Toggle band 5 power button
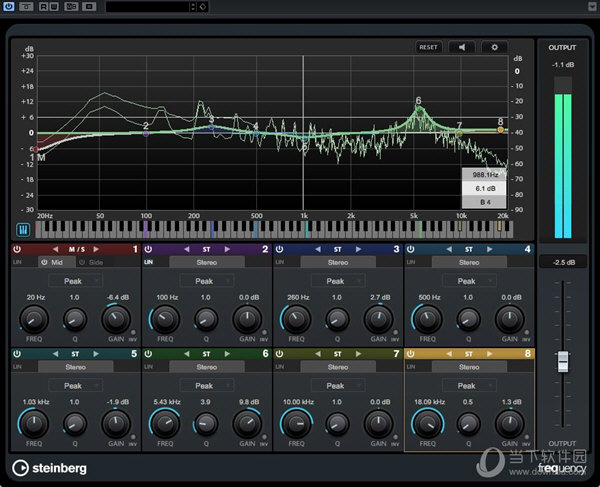 17,354
